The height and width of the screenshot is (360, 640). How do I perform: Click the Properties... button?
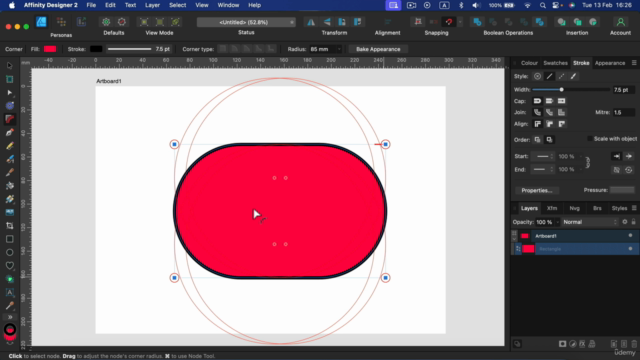[537, 190]
